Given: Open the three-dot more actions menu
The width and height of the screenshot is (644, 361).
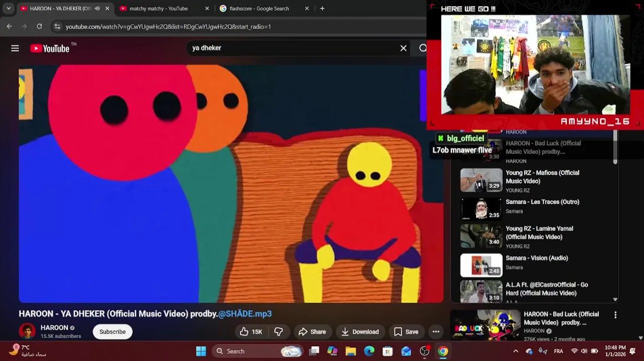Looking at the screenshot, I should 436,332.
